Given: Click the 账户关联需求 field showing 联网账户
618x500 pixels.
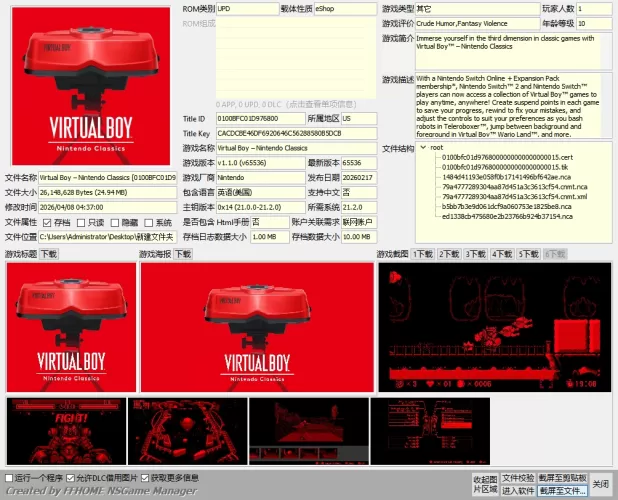Looking at the screenshot, I should pyautogui.click(x=359, y=222).
